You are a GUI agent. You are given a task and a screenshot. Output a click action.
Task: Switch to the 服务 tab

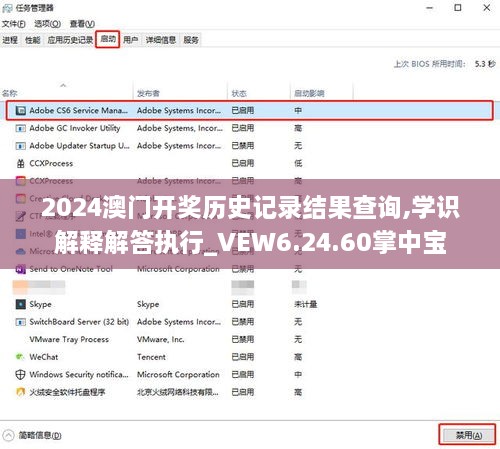[191, 40]
